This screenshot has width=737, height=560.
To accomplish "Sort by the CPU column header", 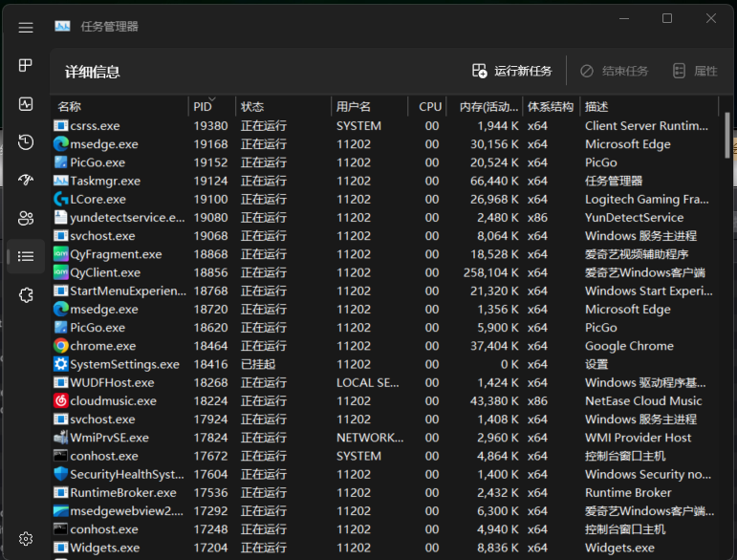I will (426, 107).
